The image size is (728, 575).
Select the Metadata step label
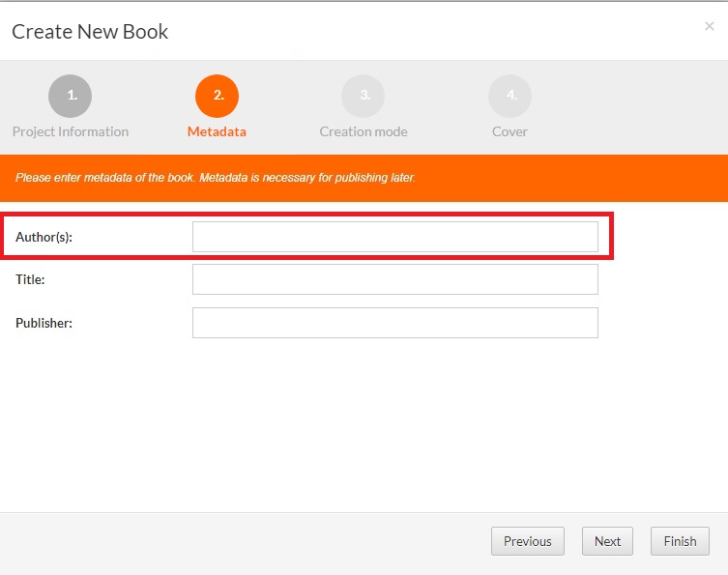[x=217, y=131]
